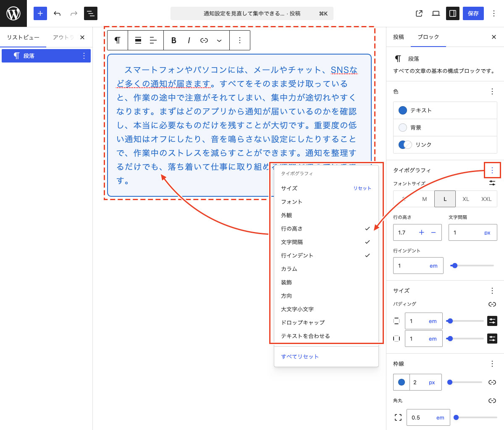This screenshot has width=504, height=430.
Task: Enable 装飾 option in typography menu
Action: coord(326,282)
